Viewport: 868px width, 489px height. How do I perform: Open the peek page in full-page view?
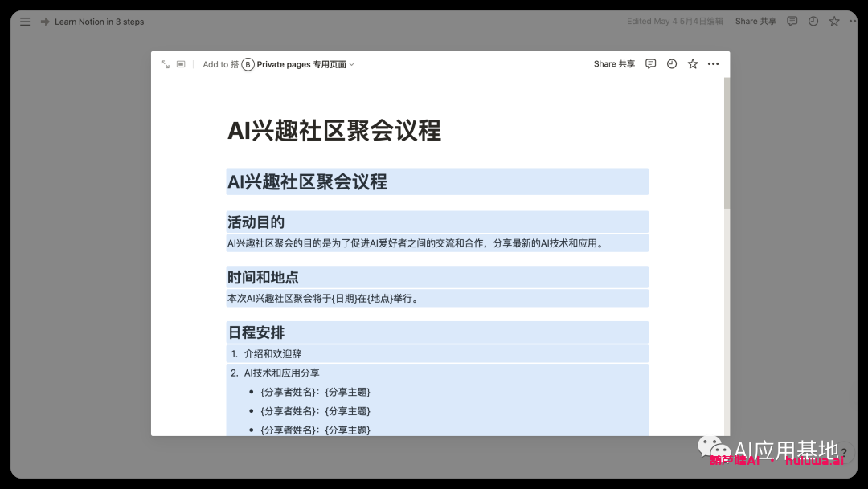165,64
